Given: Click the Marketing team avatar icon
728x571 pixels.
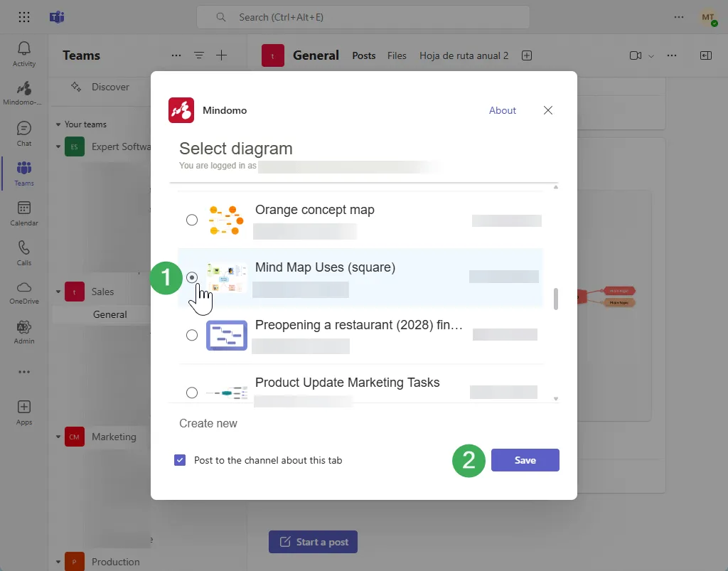Looking at the screenshot, I should (74, 437).
